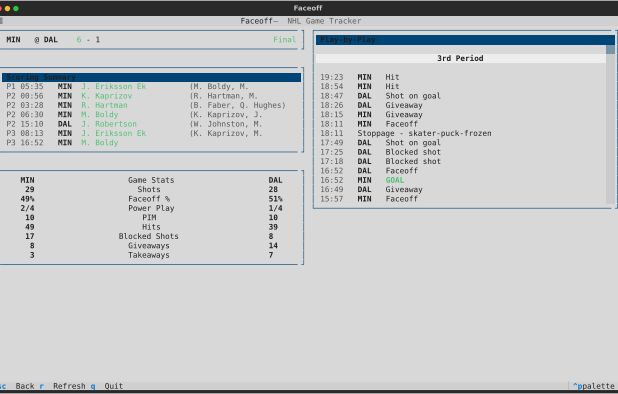Select the P3 08:13 J. Eriksson Ek goal
This screenshot has height=394, width=618.
[x=152, y=134]
